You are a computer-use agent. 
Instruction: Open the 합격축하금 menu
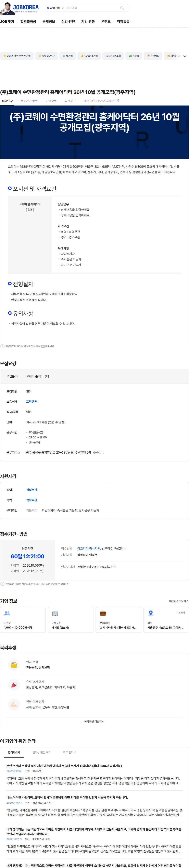[x=28, y=22]
